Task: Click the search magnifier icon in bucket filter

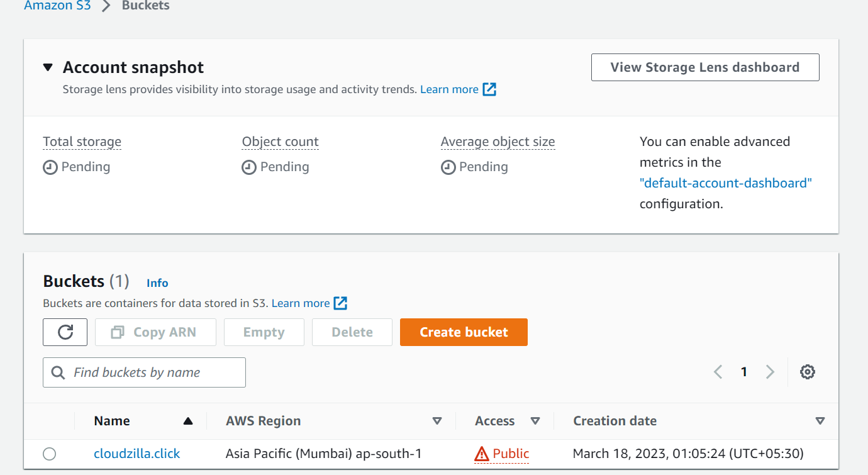Action: (58, 372)
